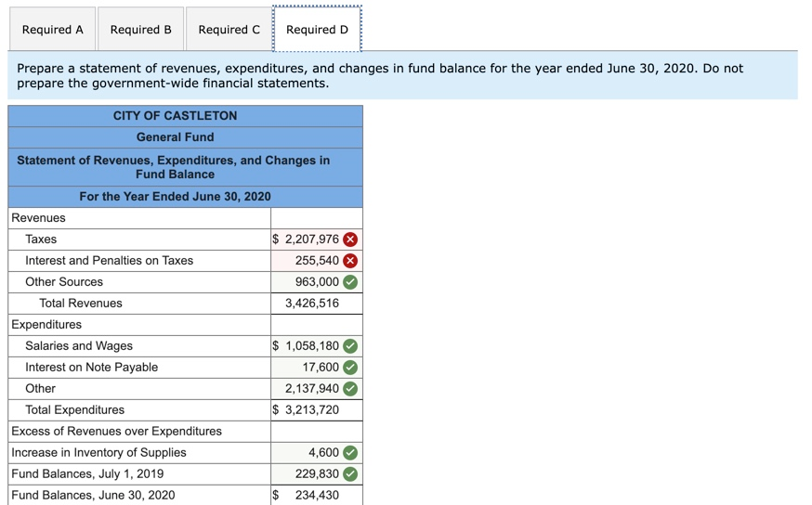Click the For the Year Ended June 30, 2020 header
This screenshot has width=812, height=505.
click(x=186, y=197)
